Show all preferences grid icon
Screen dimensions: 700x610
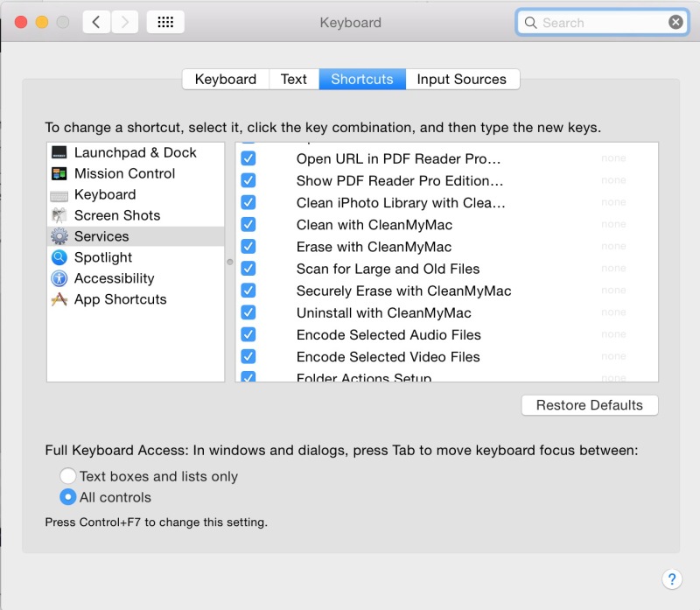165,22
